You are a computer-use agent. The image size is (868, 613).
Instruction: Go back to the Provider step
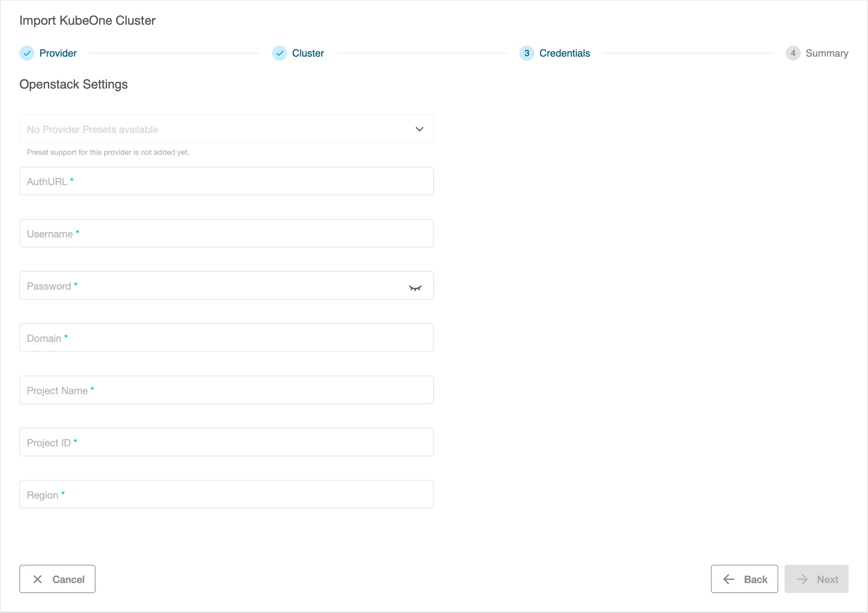58,53
